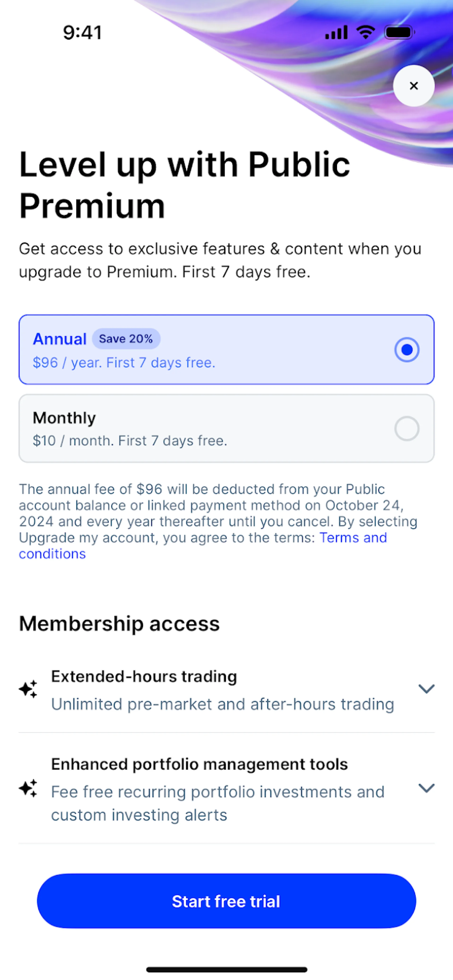
Task: Open the Terms and conditions link
Action: (203, 545)
